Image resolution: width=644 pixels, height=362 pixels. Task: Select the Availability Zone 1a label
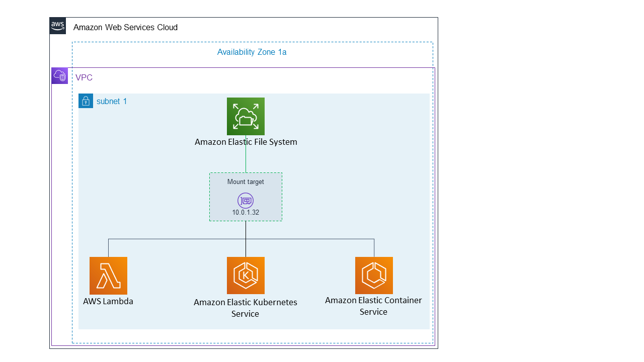[x=252, y=52]
